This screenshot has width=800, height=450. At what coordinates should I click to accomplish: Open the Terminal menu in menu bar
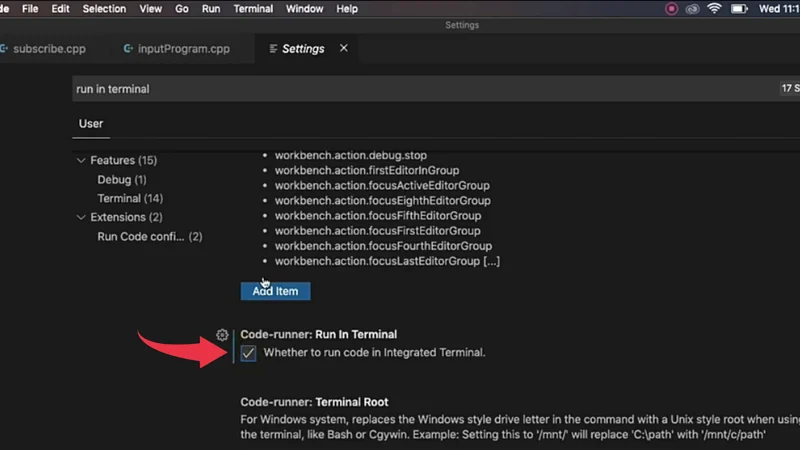pos(253,9)
